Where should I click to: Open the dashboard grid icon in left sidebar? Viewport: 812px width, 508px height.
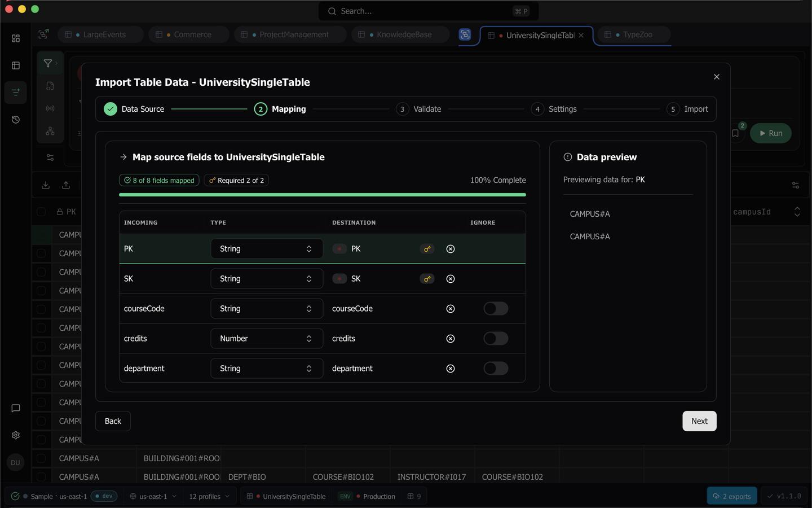point(16,38)
